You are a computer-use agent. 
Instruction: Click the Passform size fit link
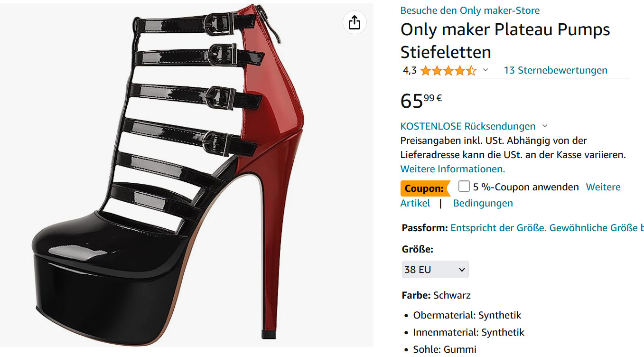[x=546, y=228]
